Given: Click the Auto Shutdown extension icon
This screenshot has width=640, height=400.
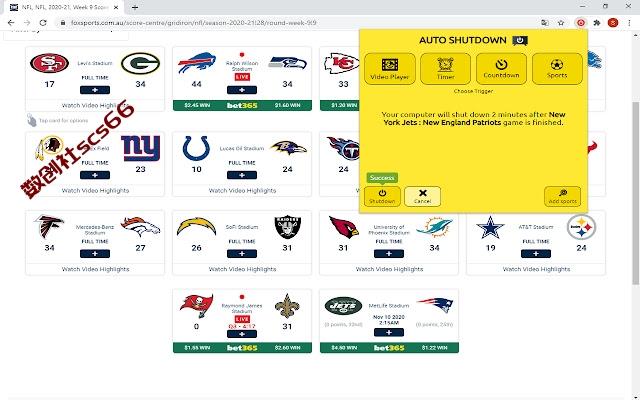Looking at the screenshot, I should [x=581, y=23].
